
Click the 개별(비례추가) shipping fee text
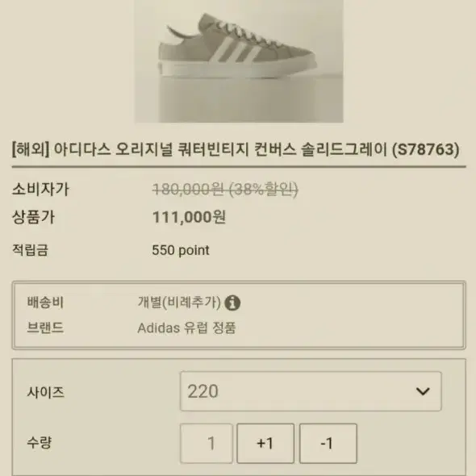click(x=179, y=303)
